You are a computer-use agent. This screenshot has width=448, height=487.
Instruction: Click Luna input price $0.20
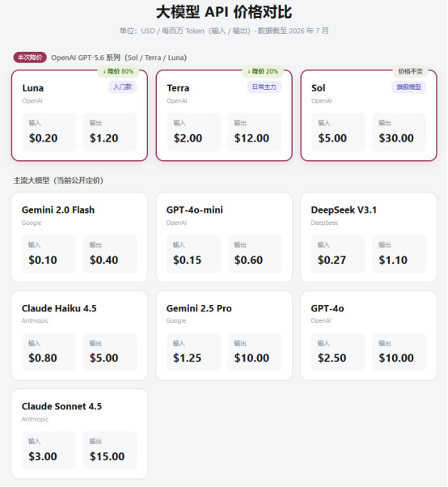pos(43,138)
